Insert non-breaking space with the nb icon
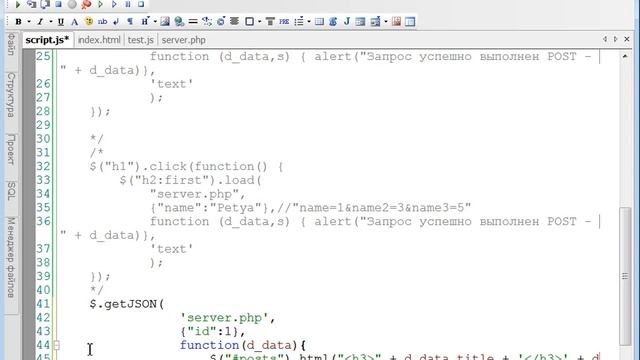The image size is (640, 360). [102, 21]
